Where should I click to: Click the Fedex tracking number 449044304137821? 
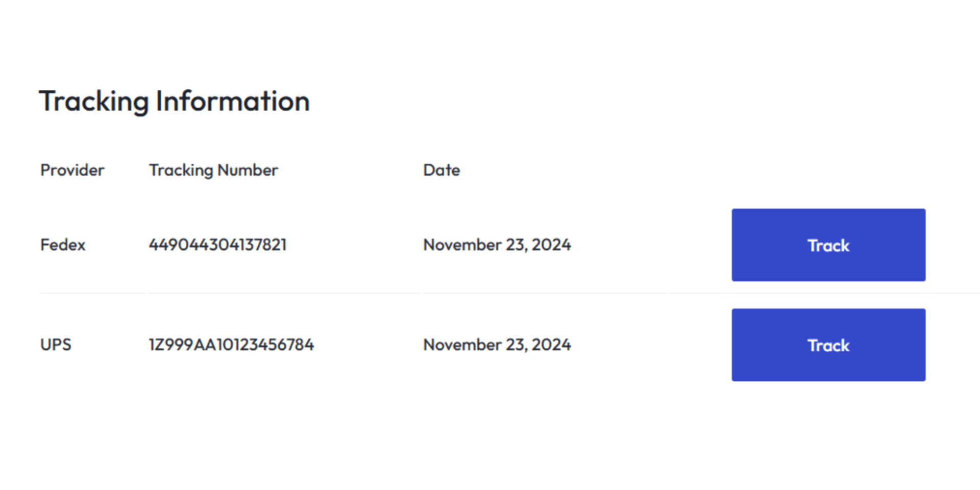[217, 245]
